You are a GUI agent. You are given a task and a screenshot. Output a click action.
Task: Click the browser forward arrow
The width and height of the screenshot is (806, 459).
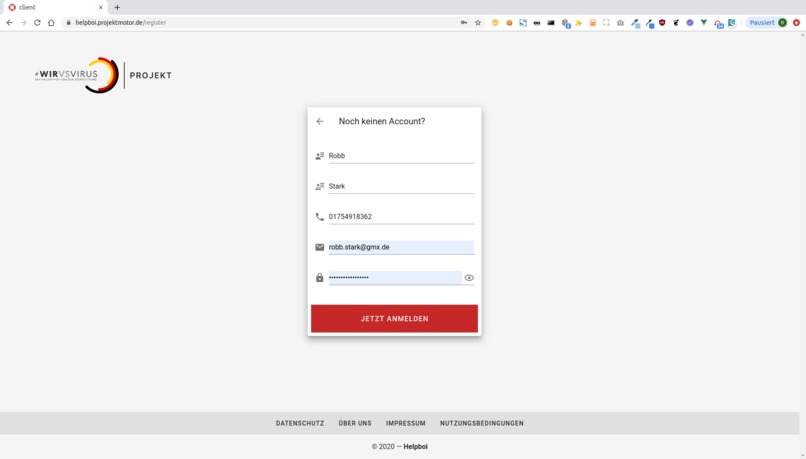23,23
